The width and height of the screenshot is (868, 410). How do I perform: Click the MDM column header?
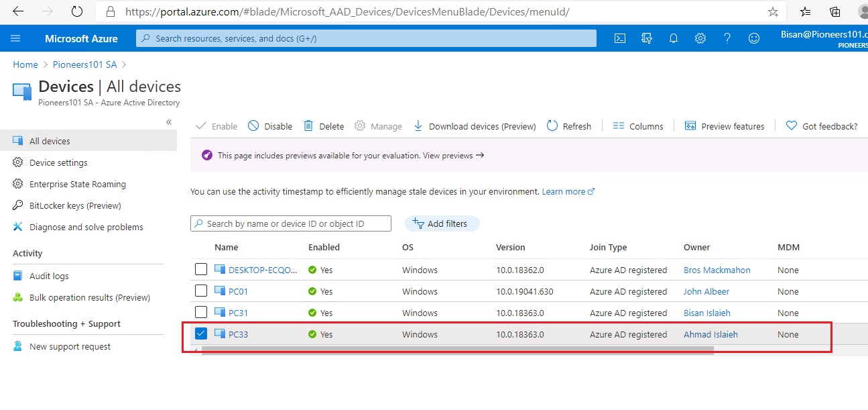[x=788, y=247]
